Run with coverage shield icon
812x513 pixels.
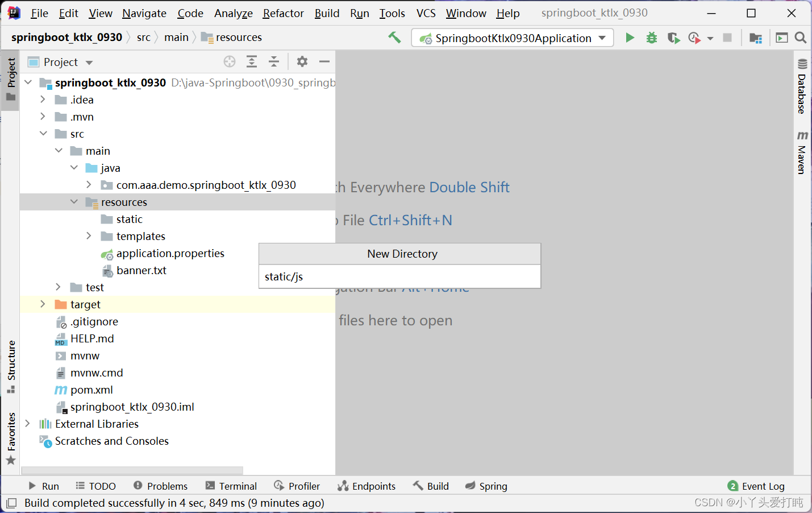pos(673,38)
